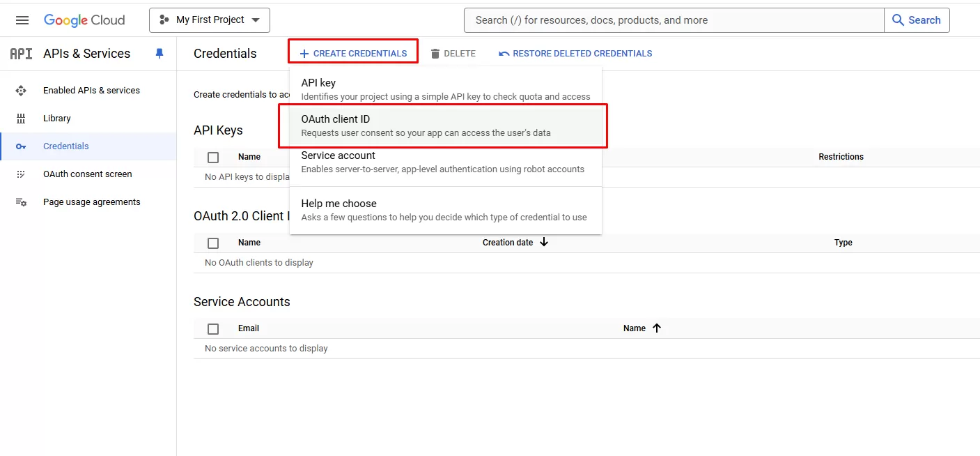
Task: Click the Create Credentials button
Action: click(353, 54)
